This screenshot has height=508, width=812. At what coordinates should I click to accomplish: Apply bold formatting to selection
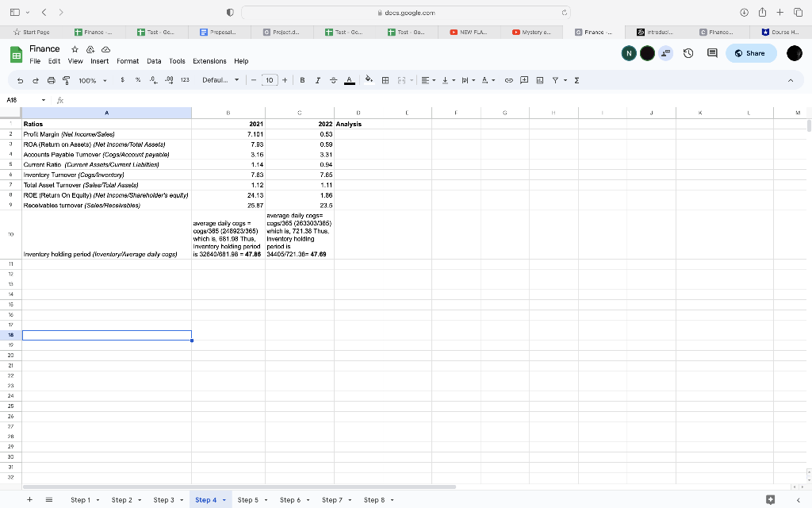click(301, 79)
